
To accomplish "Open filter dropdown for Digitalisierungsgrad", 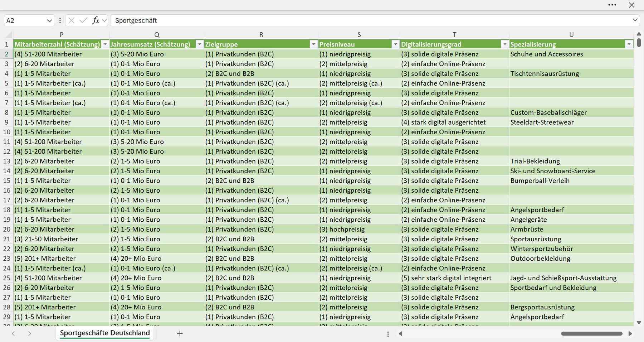I will click(505, 44).
